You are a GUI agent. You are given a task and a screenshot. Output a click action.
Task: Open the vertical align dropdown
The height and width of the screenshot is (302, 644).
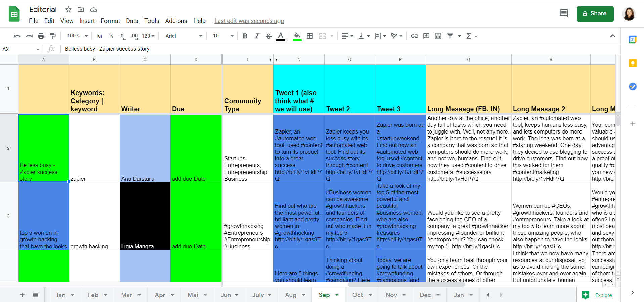[364, 36]
